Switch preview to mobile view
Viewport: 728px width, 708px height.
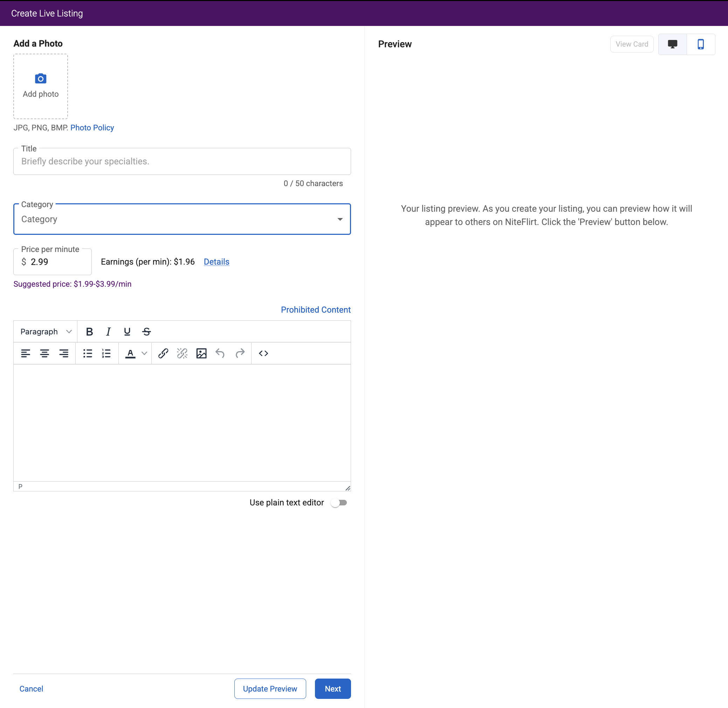click(701, 44)
